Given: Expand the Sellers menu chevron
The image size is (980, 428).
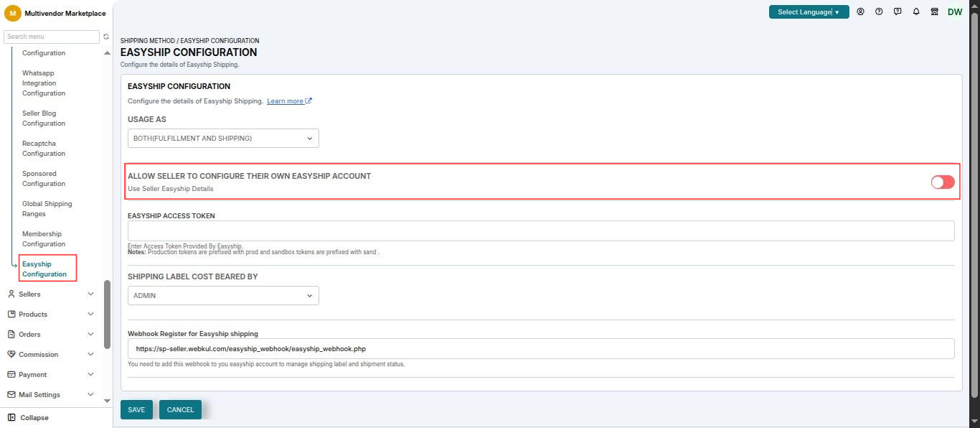Looking at the screenshot, I should point(90,294).
